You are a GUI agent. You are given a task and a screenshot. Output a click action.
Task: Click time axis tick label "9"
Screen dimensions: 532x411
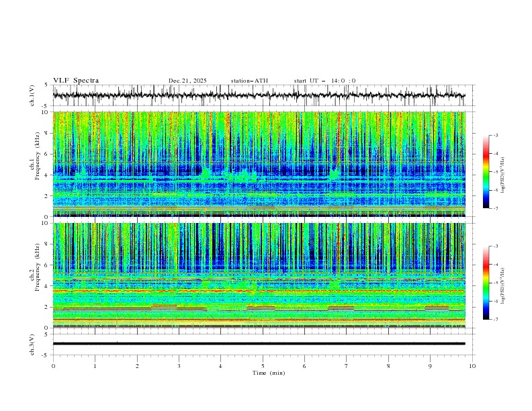click(430, 366)
